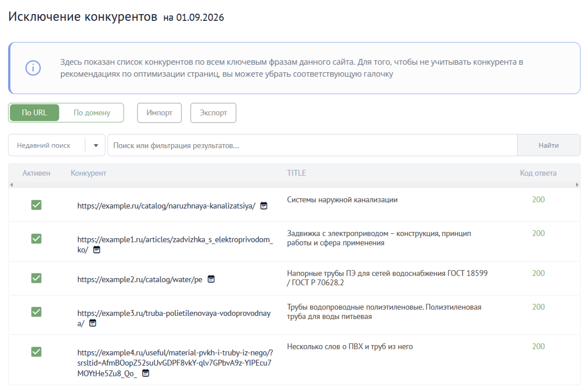Open link https://example2.ru/catalog/water/pe

[140, 280]
